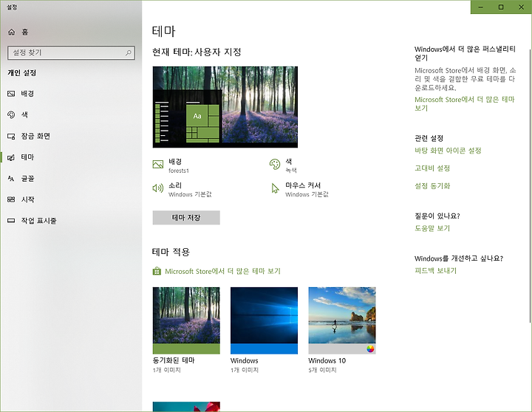The width and height of the screenshot is (532, 412).
Task: Open Microsoft Store에서 더 많은 테마 보기 link under 테마 적용
Action: pos(222,271)
